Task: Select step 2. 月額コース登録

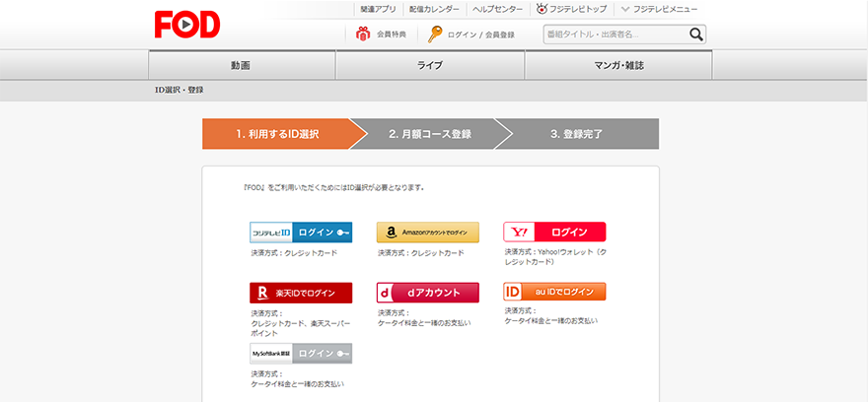Action: [x=430, y=134]
